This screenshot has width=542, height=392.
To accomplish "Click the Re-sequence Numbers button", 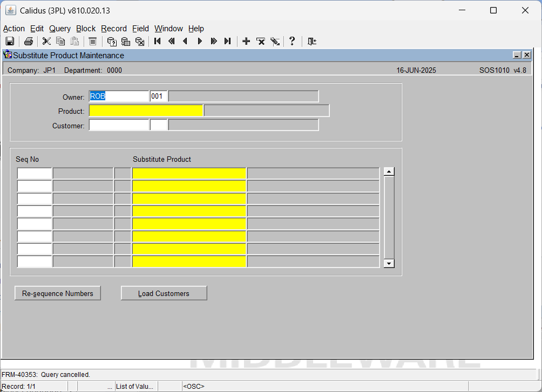I will [x=58, y=293].
